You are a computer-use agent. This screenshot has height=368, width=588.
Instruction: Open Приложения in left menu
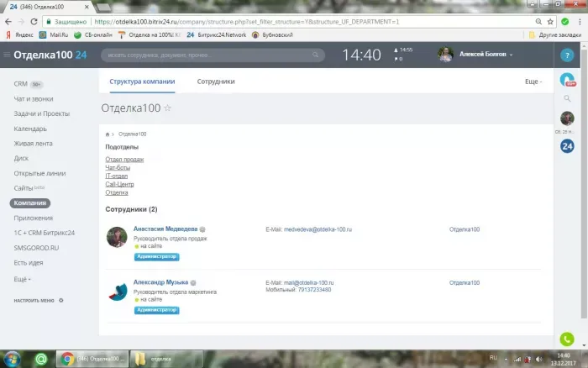click(x=34, y=218)
